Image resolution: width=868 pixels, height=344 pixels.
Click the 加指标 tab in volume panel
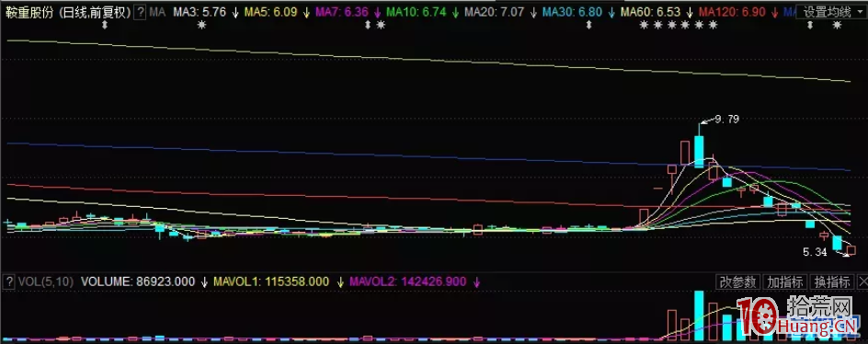[x=785, y=282]
